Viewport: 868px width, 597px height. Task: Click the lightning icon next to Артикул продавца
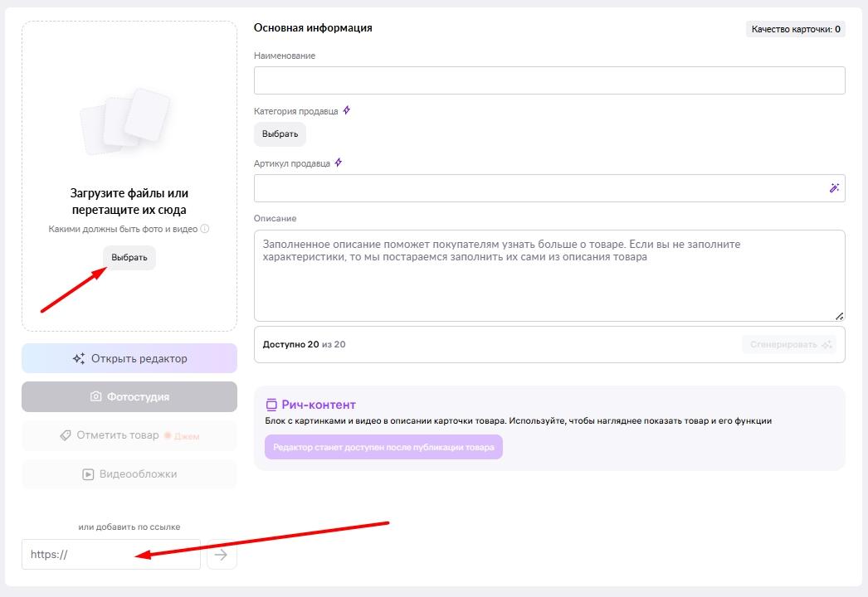[x=338, y=163]
